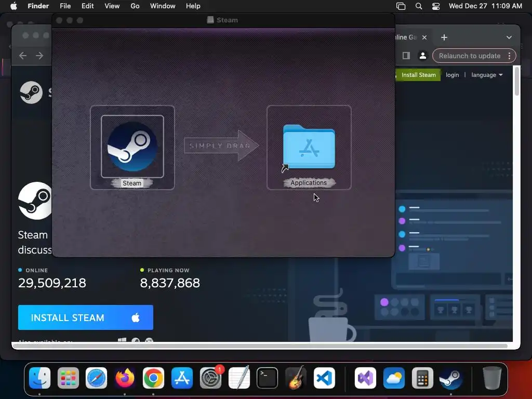The width and height of the screenshot is (532, 399).
Task: Expand the language dropdown on Steam page
Action: point(487,75)
